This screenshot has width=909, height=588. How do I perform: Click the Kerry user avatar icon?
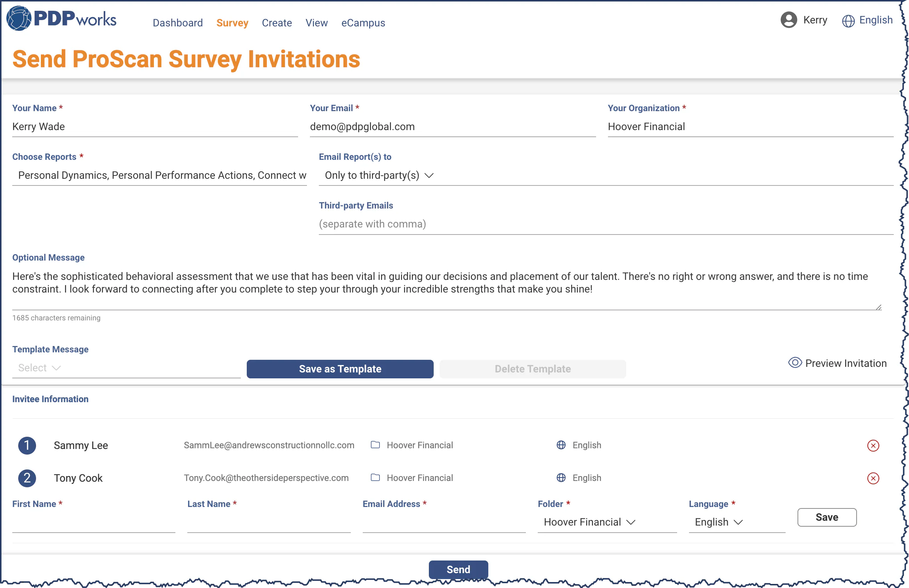pos(789,20)
